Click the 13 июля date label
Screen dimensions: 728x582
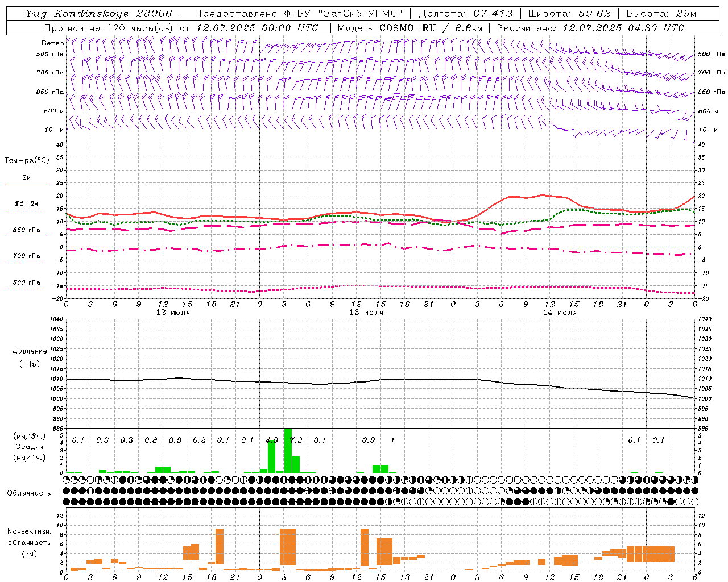366,313
